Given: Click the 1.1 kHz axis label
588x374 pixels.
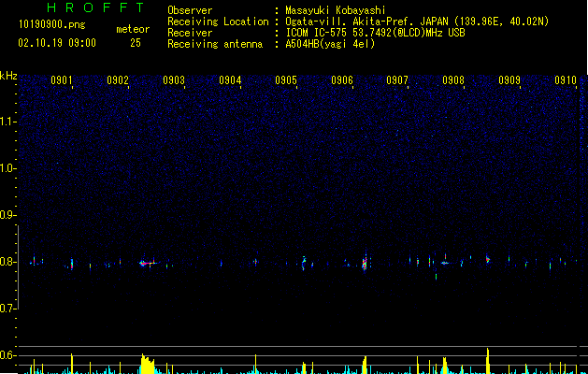Looking at the screenshot, I should (x=7, y=122).
